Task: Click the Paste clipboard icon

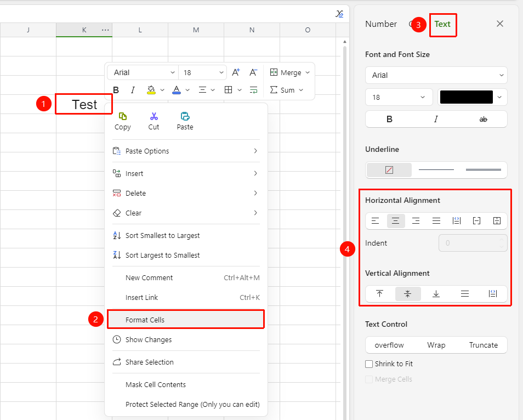Action: (x=185, y=116)
